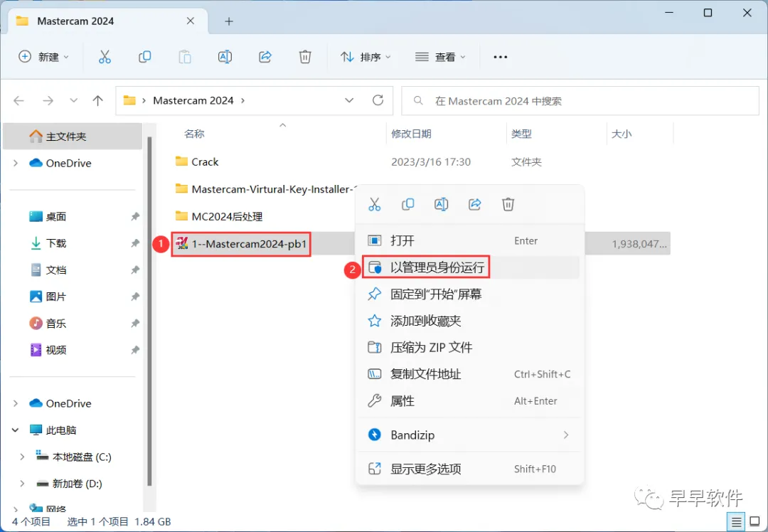Choose 添加到收藏夹 in the context menu

point(469,321)
